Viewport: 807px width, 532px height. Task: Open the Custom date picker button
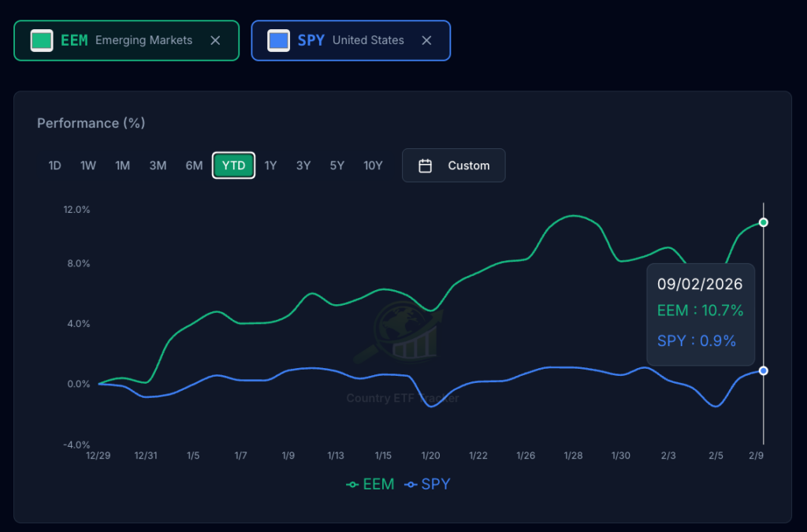[x=453, y=166]
